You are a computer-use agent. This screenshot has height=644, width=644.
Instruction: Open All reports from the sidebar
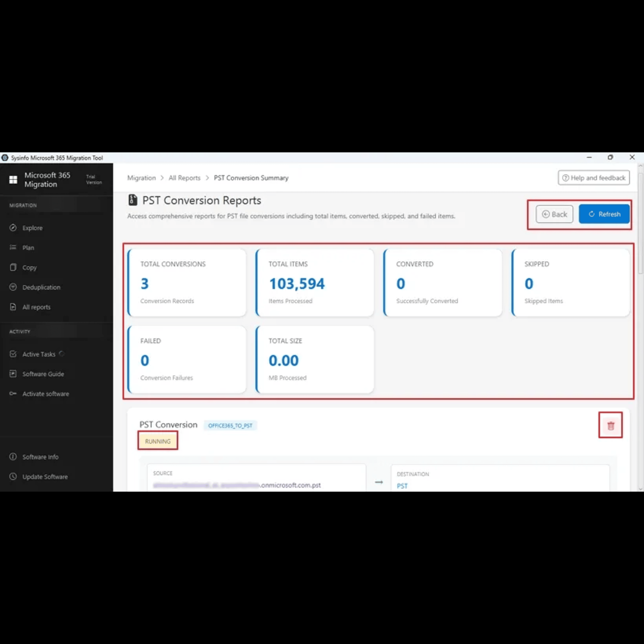[36, 307]
